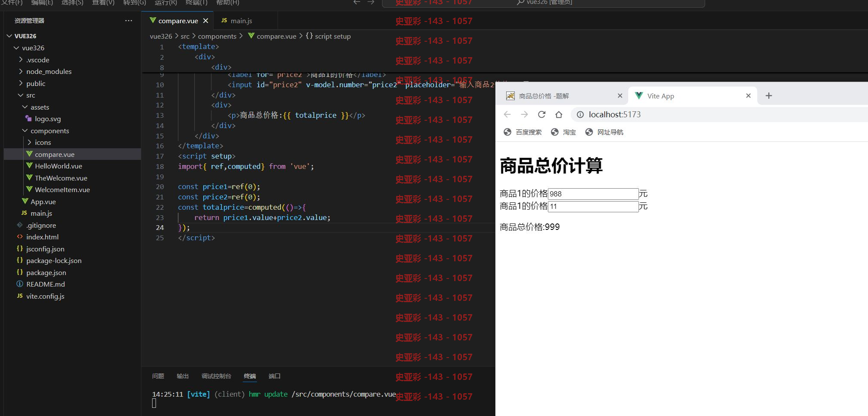868x416 pixels.
Task: Close the Vite App browser tab
Action: coord(748,96)
